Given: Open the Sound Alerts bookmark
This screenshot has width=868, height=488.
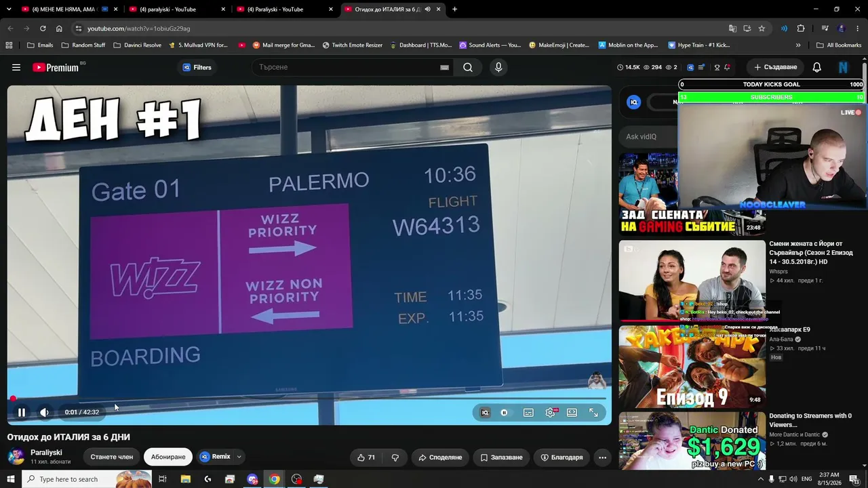Looking at the screenshot, I should [x=490, y=45].
